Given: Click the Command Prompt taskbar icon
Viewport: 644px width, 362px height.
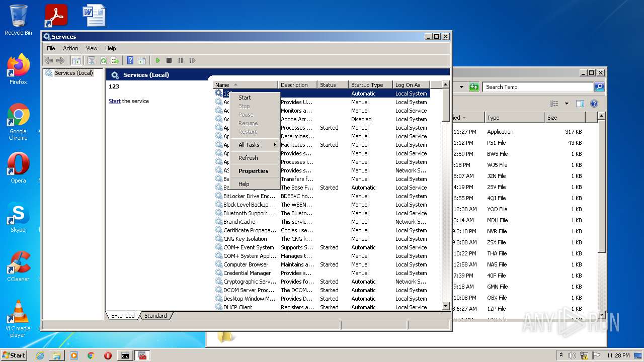Looking at the screenshot, I should click(125, 355).
